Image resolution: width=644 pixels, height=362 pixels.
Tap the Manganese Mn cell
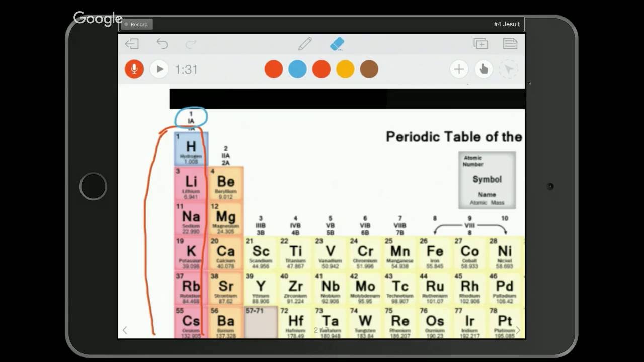(400, 254)
